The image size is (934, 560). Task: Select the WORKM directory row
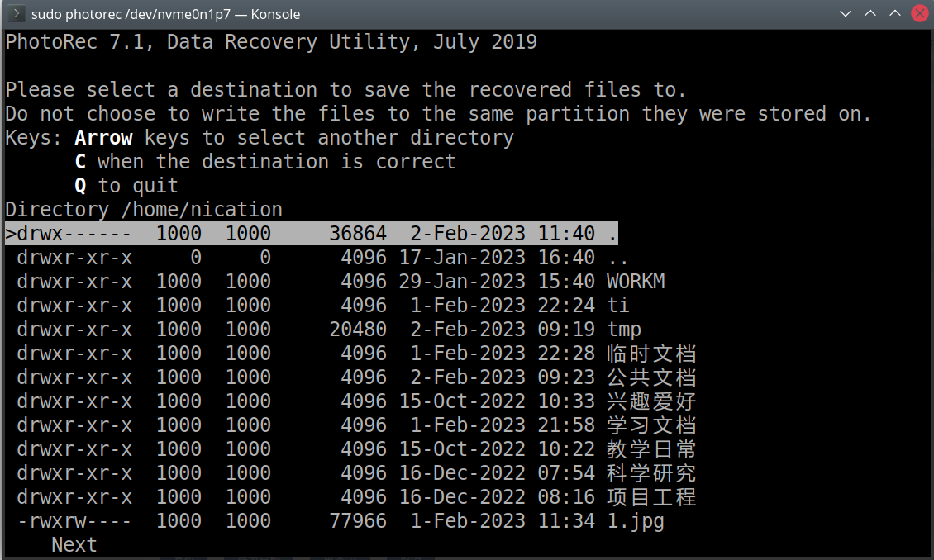click(x=341, y=282)
